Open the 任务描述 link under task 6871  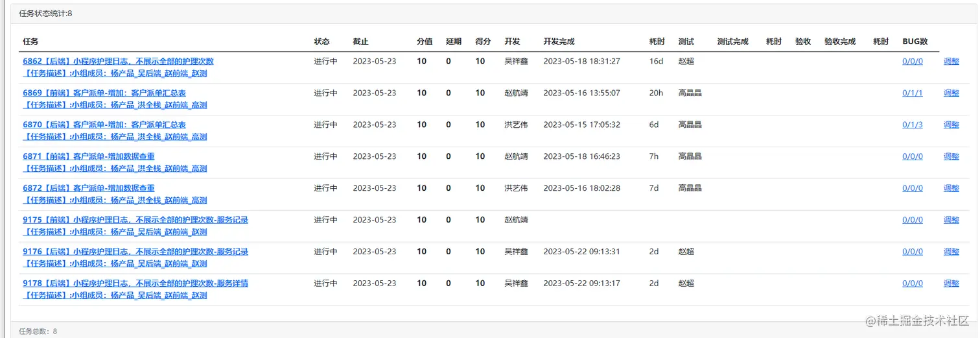click(115, 169)
